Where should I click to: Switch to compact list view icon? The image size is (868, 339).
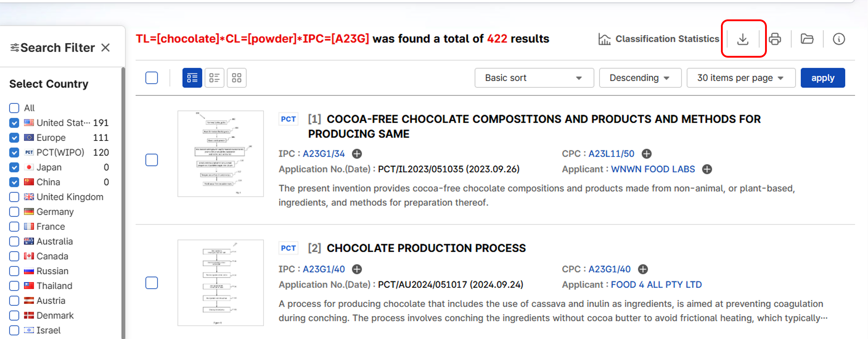tap(214, 78)
